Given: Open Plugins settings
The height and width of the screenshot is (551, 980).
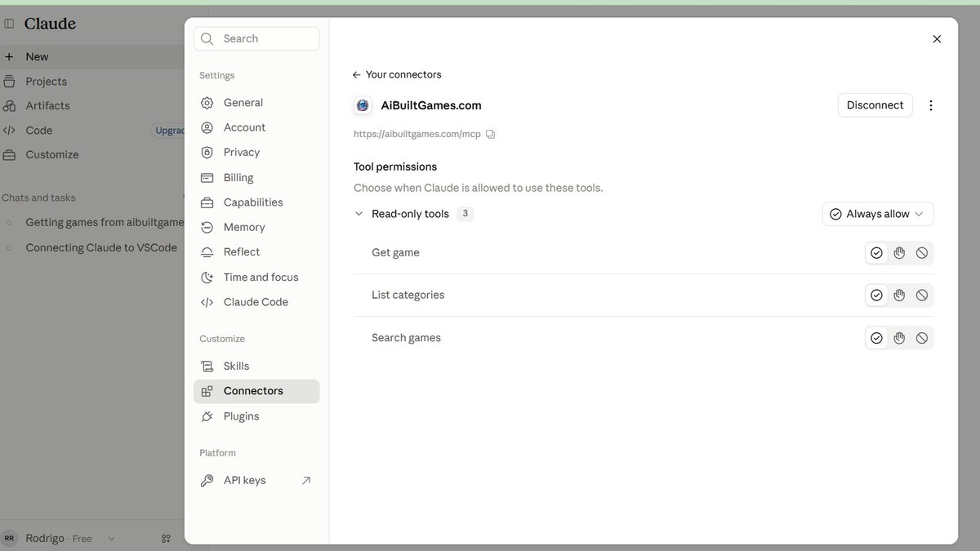Looking at the screenshot, I should (x=256, y=416).
